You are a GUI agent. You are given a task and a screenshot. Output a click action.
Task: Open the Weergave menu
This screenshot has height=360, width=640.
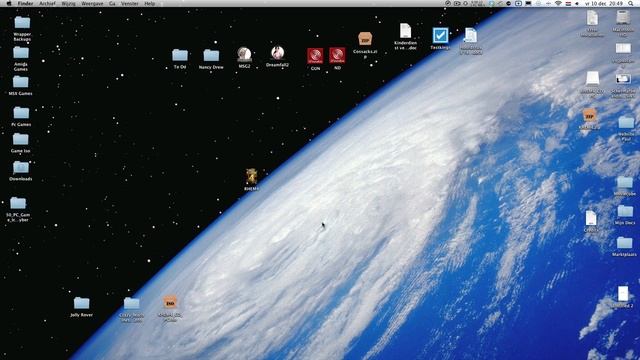tap(92, 3)
